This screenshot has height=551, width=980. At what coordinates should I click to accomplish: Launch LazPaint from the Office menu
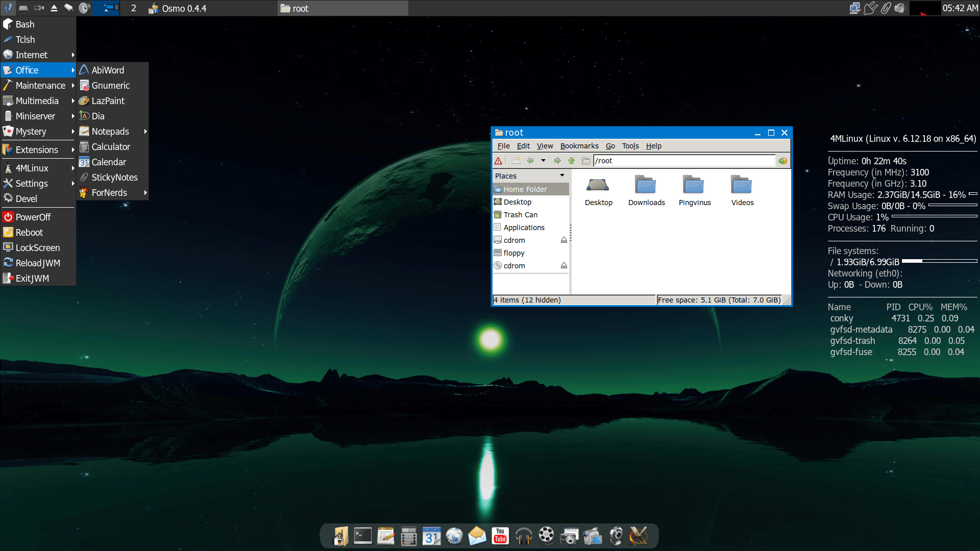point(113,101)
